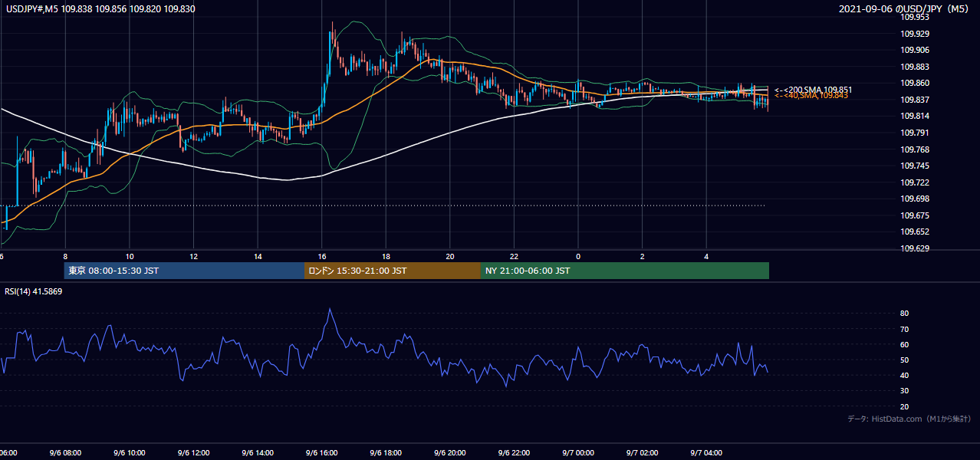Click hour label 12 under the price chart
The image size is (980, 460).
coord(193,256)
